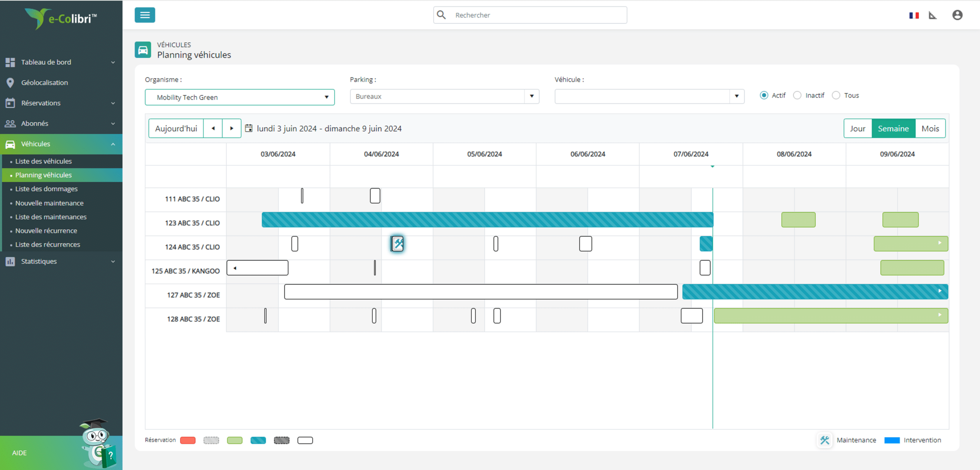Viewport: 980px width, 470px height.
Task: Open Liste des dommages menu item
Action: click(x=46, y=189)
